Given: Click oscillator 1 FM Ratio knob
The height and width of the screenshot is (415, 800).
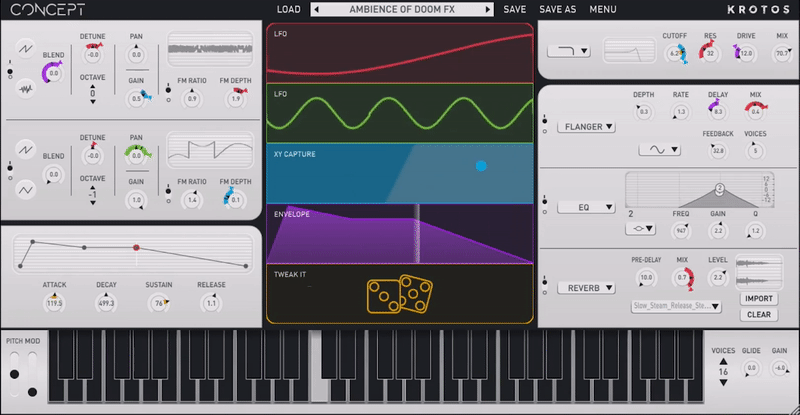Looking at the screenshot, I should [192, 99].
